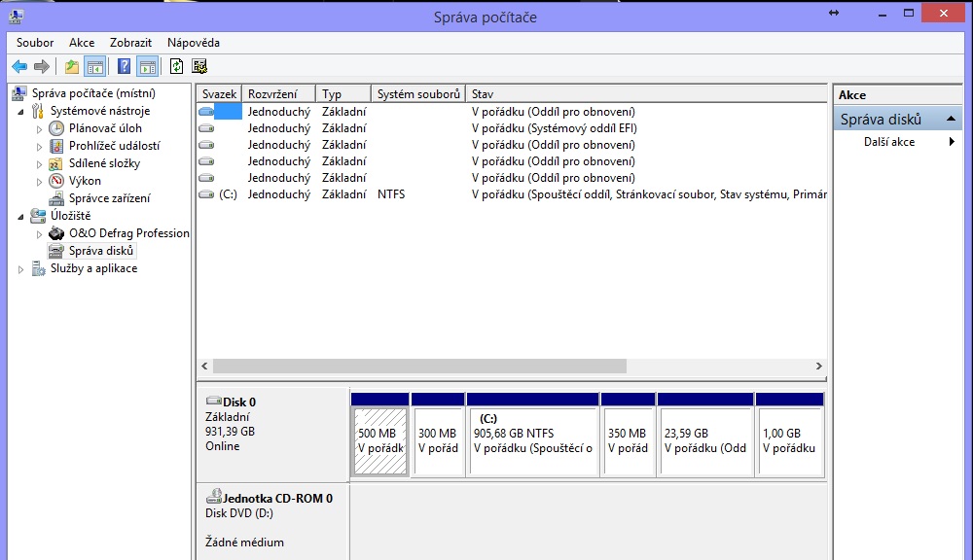Select the 23,59 GB recovery partition block

(x=704, y=440)
